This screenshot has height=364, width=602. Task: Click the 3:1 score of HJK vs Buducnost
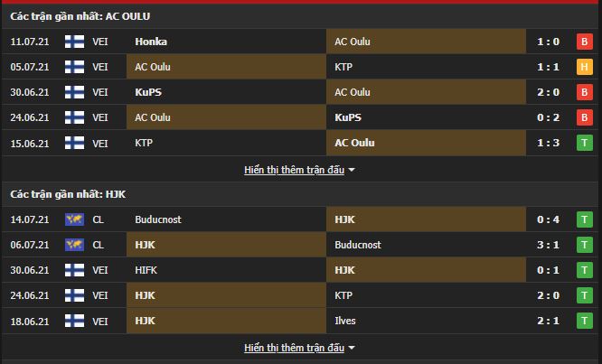550,245
